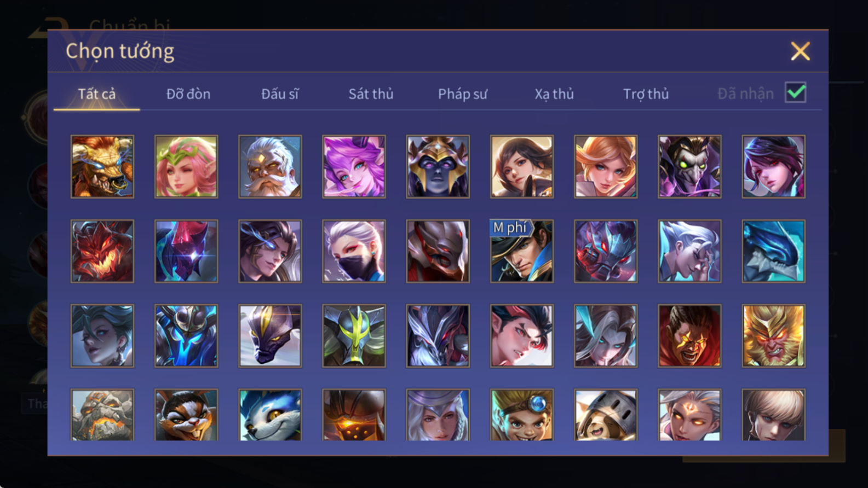Choose the hero tagged 'M phí'
868x488 pixels.
[x=522, y=251]
